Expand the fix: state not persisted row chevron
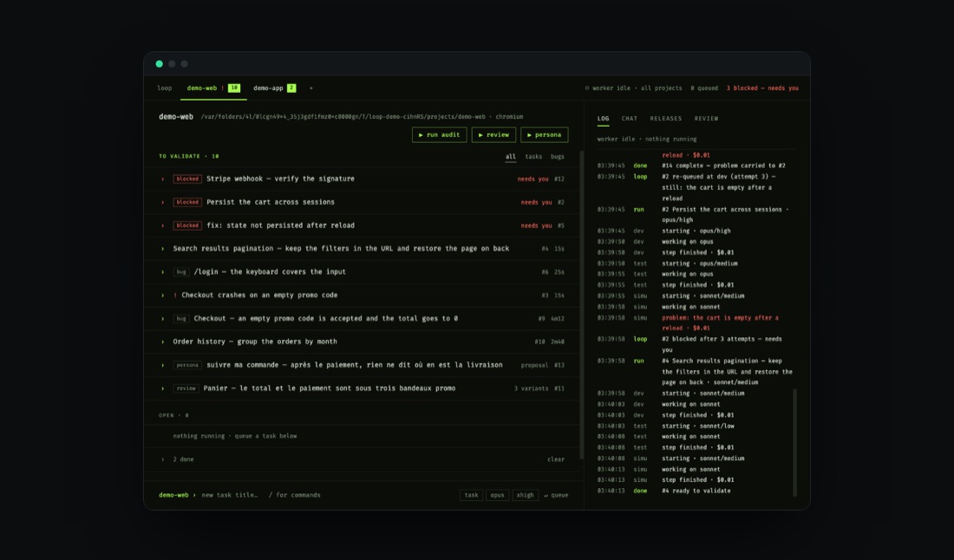Image resolution: width=954 pixels, height=560 pixels. [x=162, y=225]
